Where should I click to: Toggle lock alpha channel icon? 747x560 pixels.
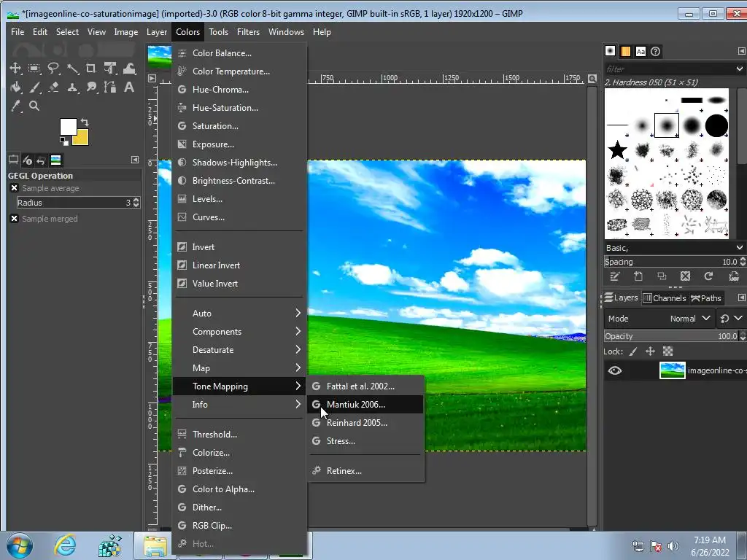click(x=668, y=351)
